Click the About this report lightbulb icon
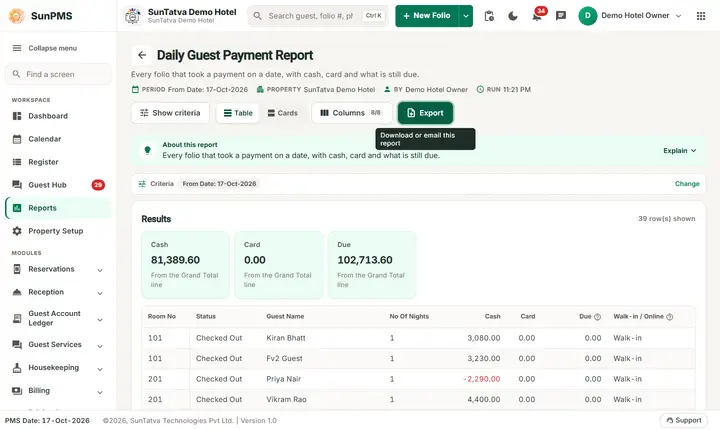The image size is (720, 430). [147, 150]
